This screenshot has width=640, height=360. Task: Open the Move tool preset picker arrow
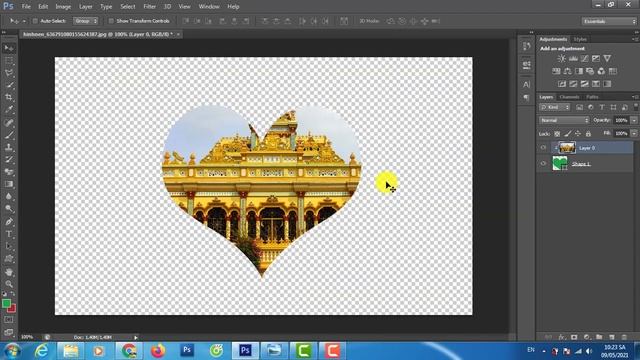[24, 21]
